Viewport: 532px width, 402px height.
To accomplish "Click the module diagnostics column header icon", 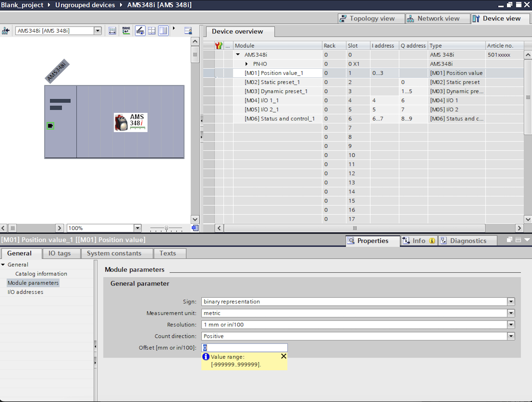I will pyautogui.click(x=219, y=46).
